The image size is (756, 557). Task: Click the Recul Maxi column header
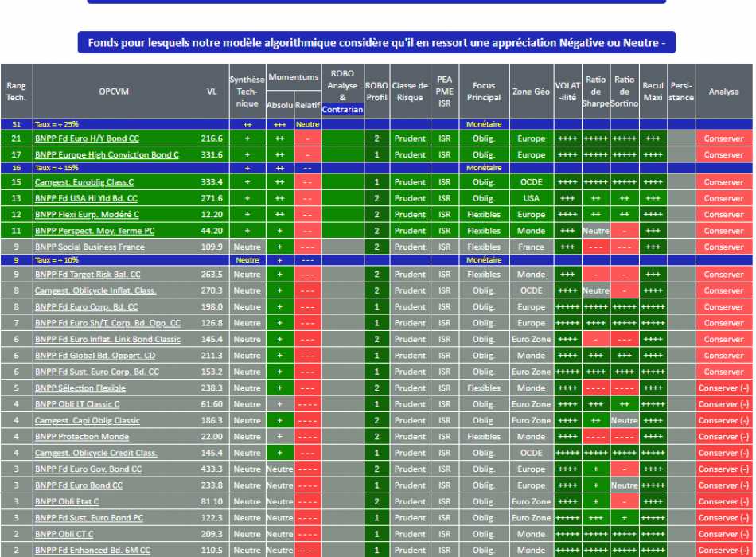653,92
